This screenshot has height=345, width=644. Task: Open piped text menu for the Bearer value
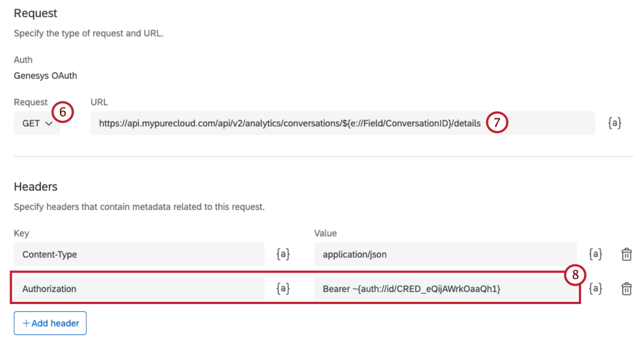[x=595, y=289]
